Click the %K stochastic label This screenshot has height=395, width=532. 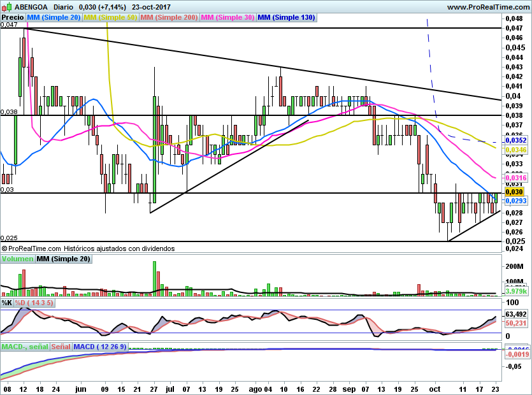point(7,303)
